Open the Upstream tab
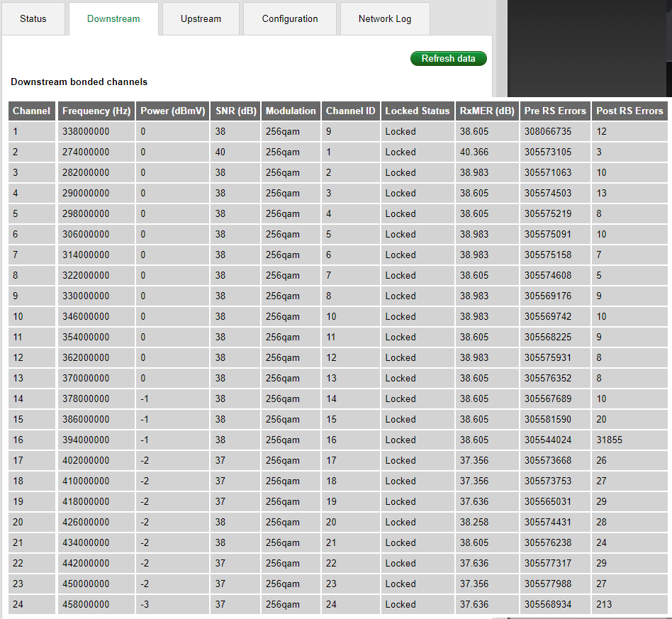672x619 pixels. (201, 19)
